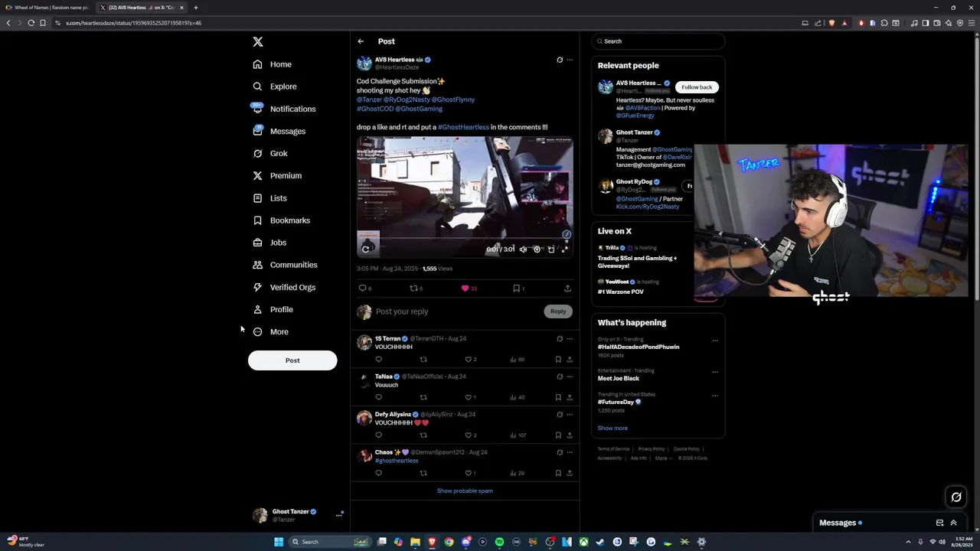980x551 pixels.
Task: Open more options for Meet Joe Black trend
Action: pos(715,372)
